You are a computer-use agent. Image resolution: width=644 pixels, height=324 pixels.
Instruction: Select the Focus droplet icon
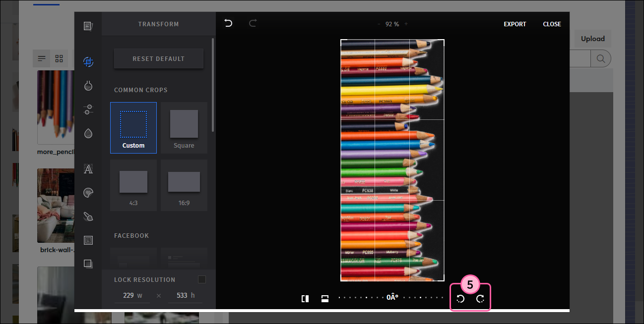(88, 133)
